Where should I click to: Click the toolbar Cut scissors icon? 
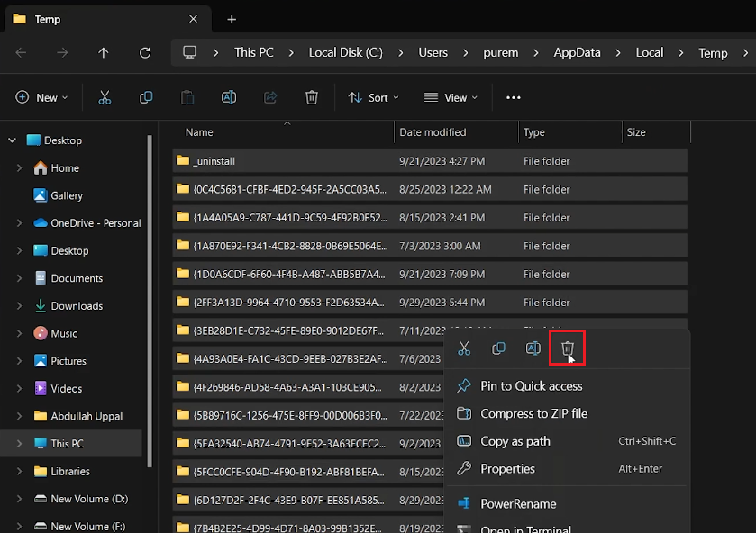click(x=105, y=97)
